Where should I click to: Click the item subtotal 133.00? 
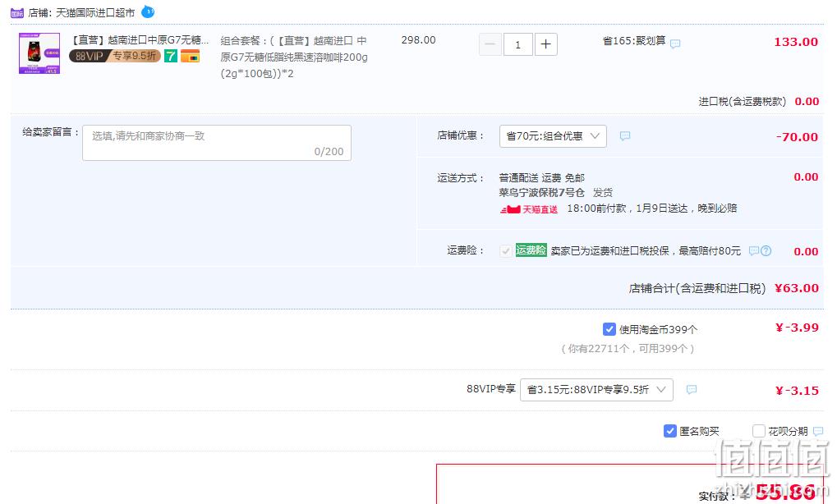[796, 42]
